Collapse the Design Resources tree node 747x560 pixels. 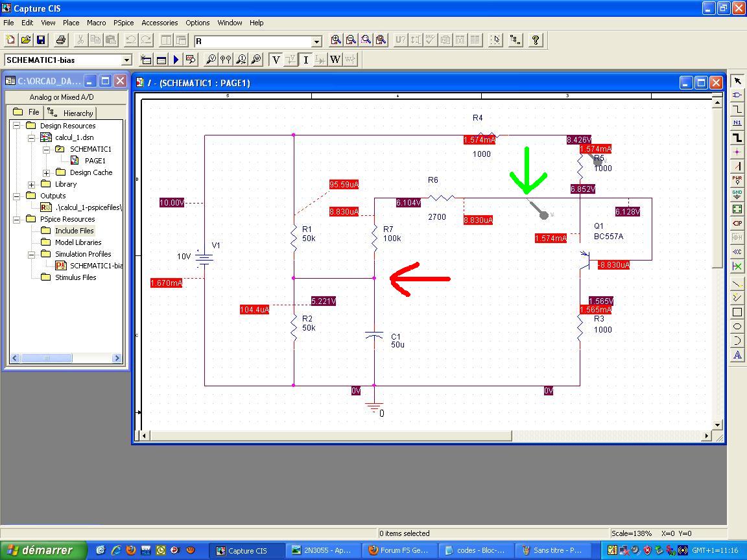(x=17, y=126)
